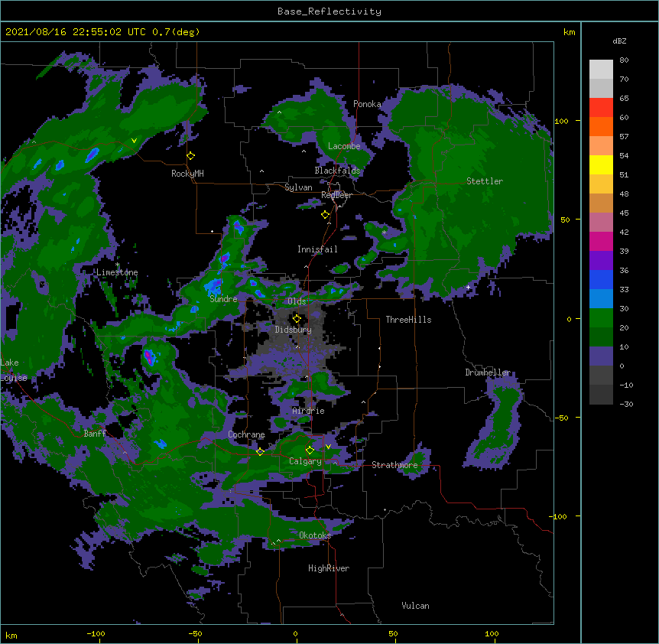This screenshot has height=644, width=659.
Task: Click the HighRiver label
Action: click(329, 568)
